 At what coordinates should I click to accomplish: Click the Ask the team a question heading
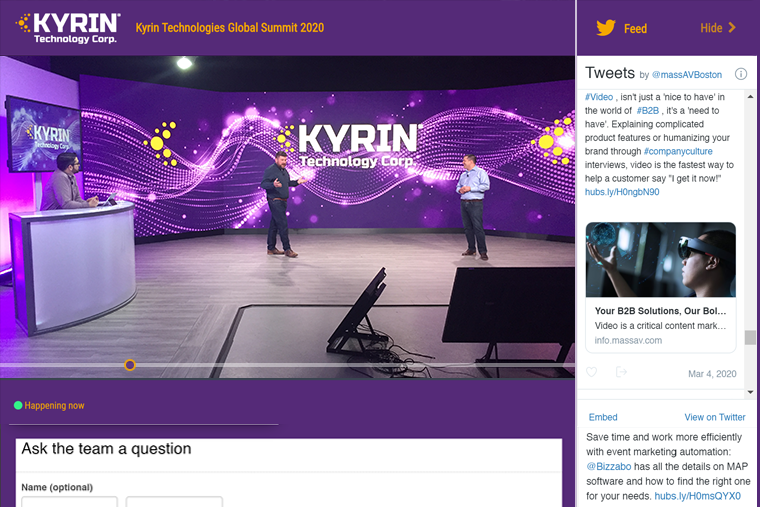pyautogui.click(x=106, y=449)
